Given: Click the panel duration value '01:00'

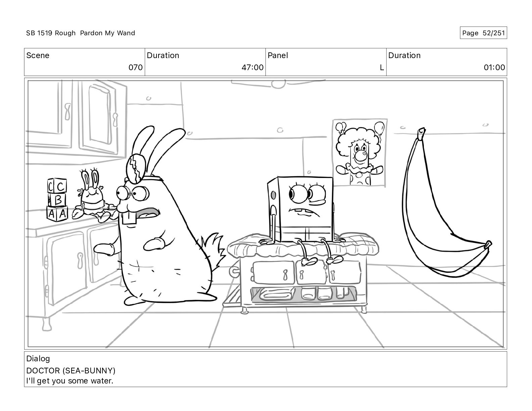Looking at the screenshot, I should pos(494,67).
